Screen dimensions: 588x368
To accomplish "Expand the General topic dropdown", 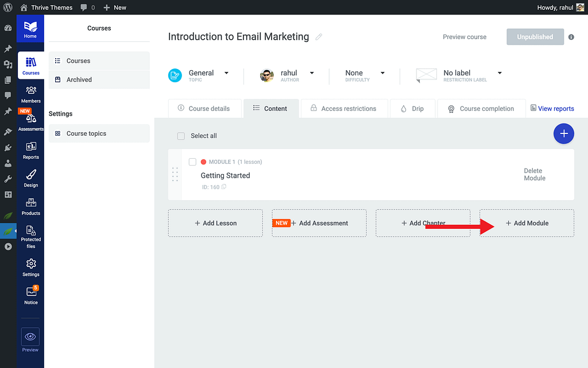I will [x=226, y=73].
